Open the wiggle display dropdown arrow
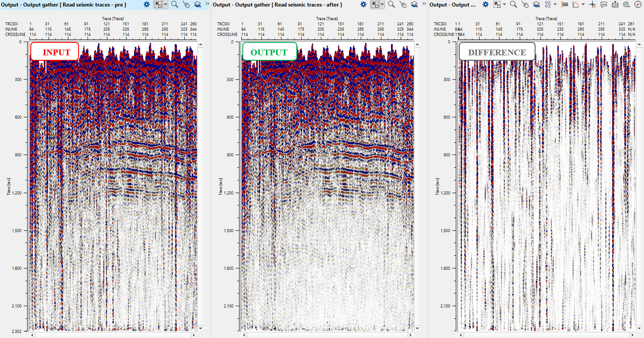The height and width of the screenshot is (338, 644). 555,4
